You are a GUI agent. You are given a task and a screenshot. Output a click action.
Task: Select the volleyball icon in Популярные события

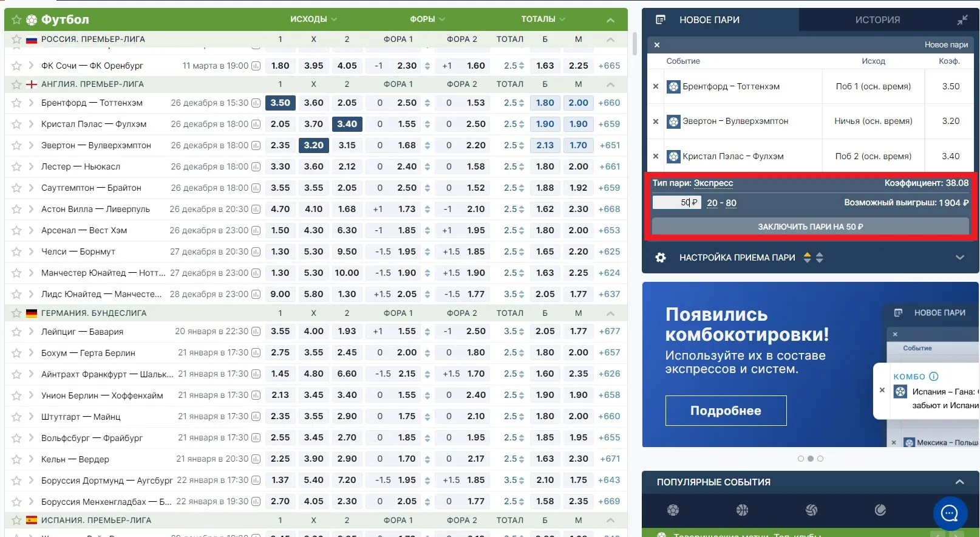click(811, 510)
